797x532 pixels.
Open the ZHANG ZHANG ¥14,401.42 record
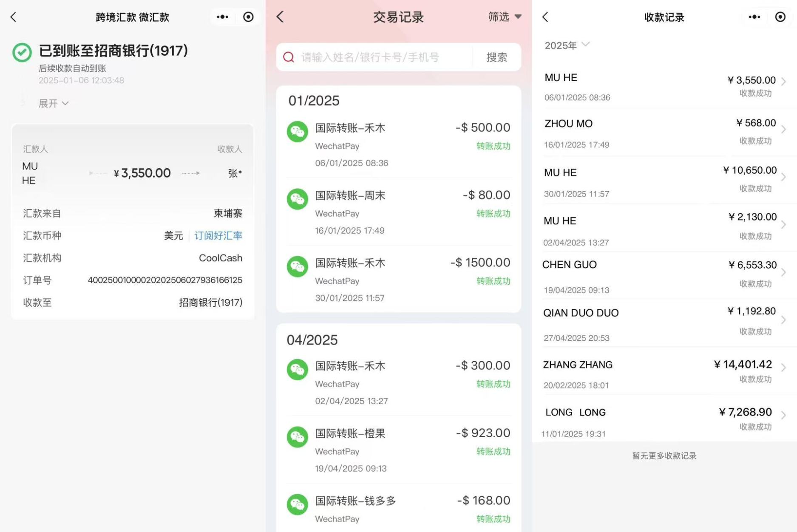click(x=664, y=374)
